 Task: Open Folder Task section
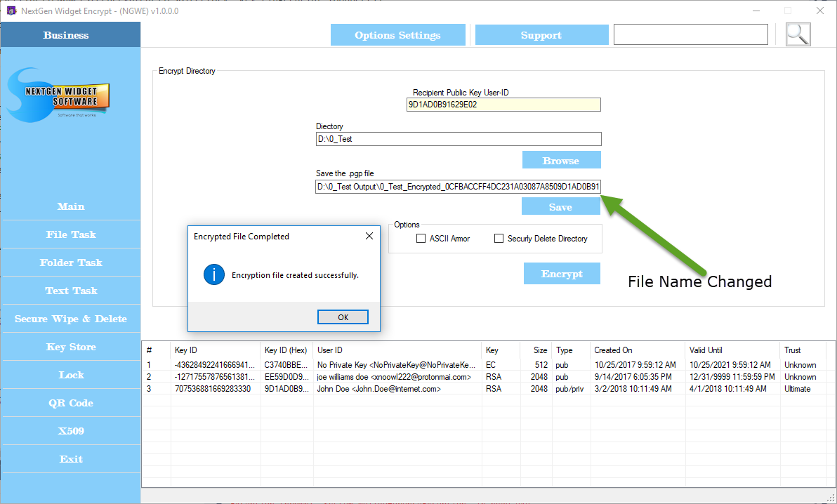[71, 263]
